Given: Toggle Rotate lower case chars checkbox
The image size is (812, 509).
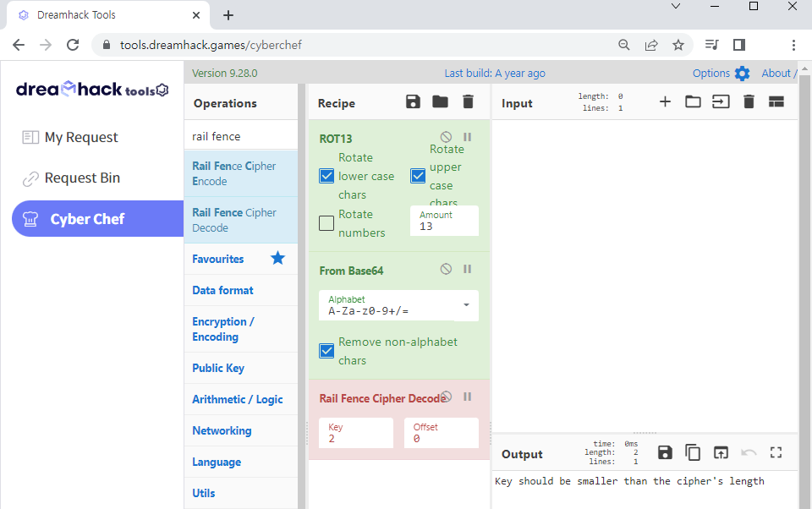Looking at the screenshot, I should pyautogui.click(x=326, y=176).
